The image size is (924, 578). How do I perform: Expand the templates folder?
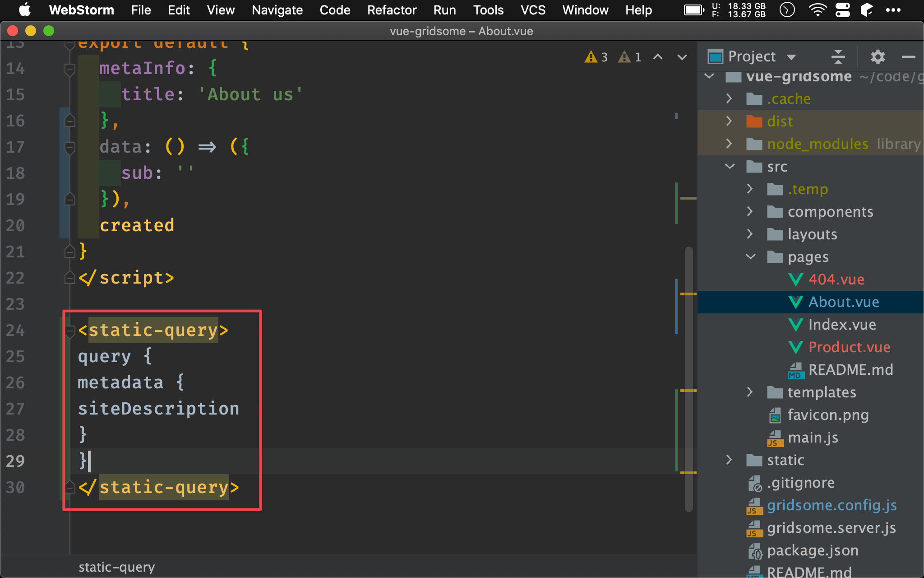750,392
